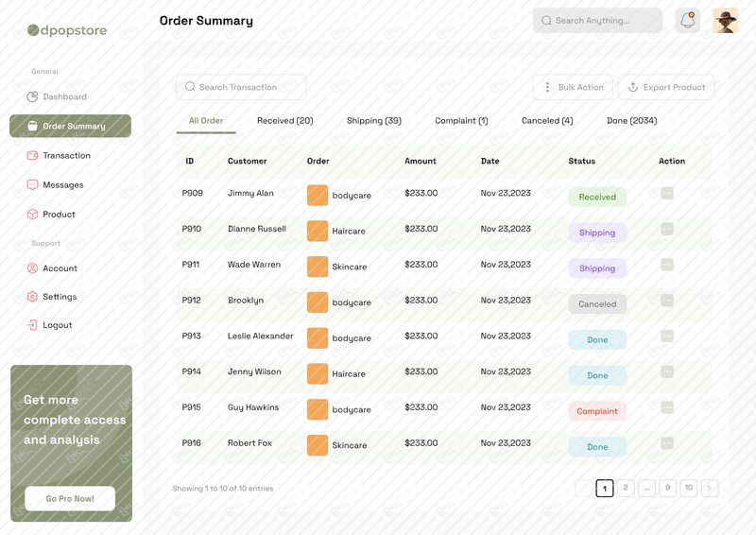Click the ellipsis pagination button
Screen dimensions: 756x535
point(646,488)
